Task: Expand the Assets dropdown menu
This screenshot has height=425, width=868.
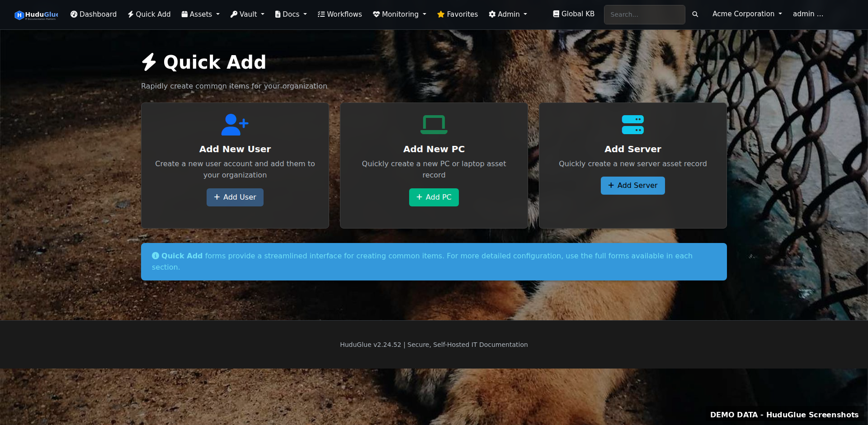Action: (201, 14)
